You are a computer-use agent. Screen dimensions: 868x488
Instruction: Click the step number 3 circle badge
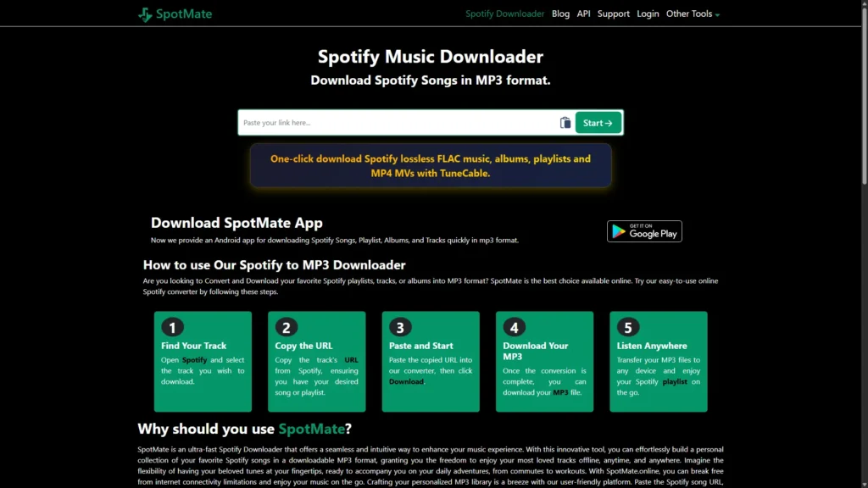(x=400, y=328)
